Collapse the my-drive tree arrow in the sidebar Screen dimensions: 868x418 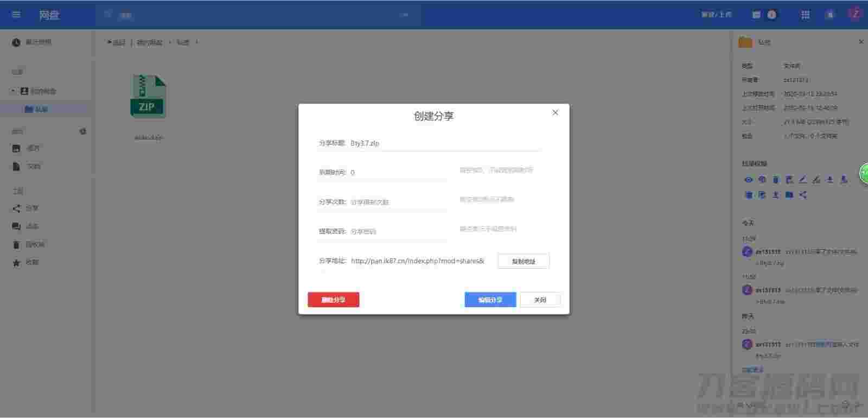pyautogui.click(x=13, y=91)
